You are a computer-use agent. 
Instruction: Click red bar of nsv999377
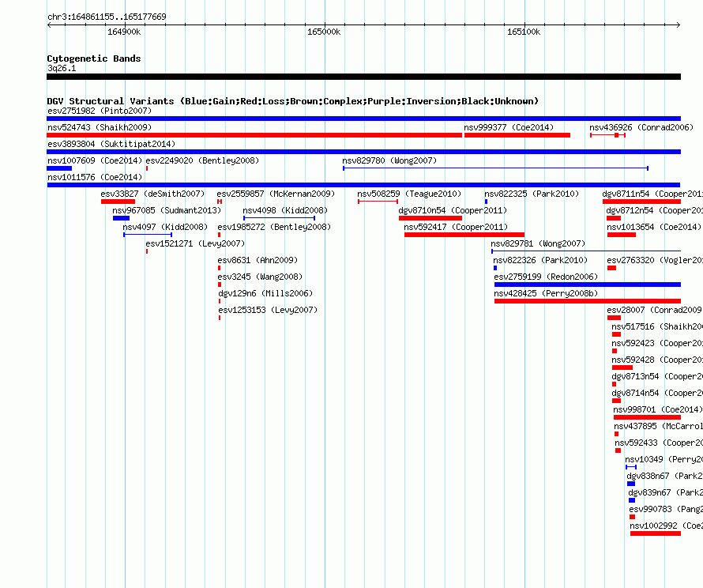point(517,135)
